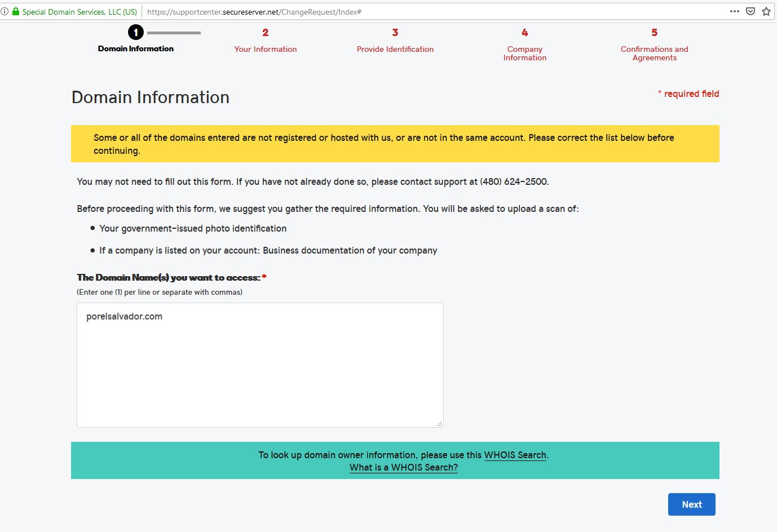The height and width of the screenshot is (532, 777).
Task: Go to the step 3 Provide Identification tab
Action: point(395,41)
